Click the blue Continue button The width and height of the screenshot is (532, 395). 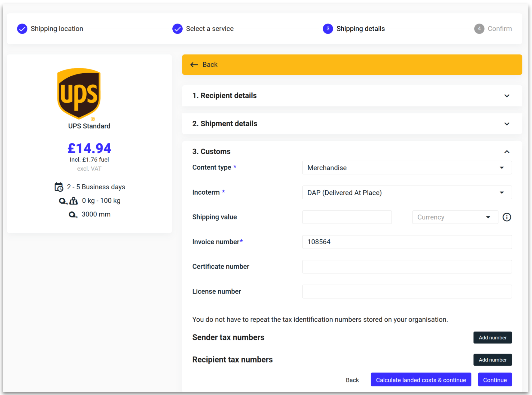[494, 380]
